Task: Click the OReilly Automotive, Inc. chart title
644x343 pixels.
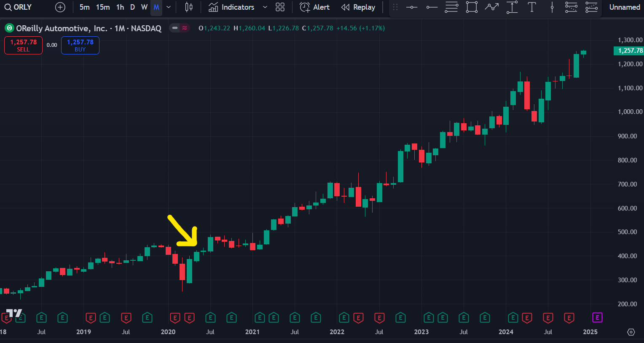Action: 89,28
